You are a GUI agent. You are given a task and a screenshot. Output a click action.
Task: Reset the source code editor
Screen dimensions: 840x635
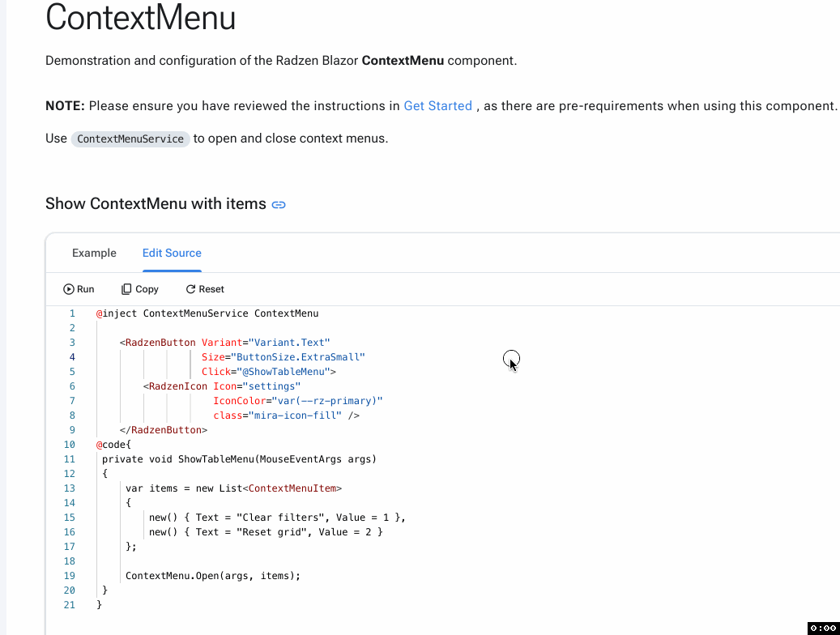[205, 289]
